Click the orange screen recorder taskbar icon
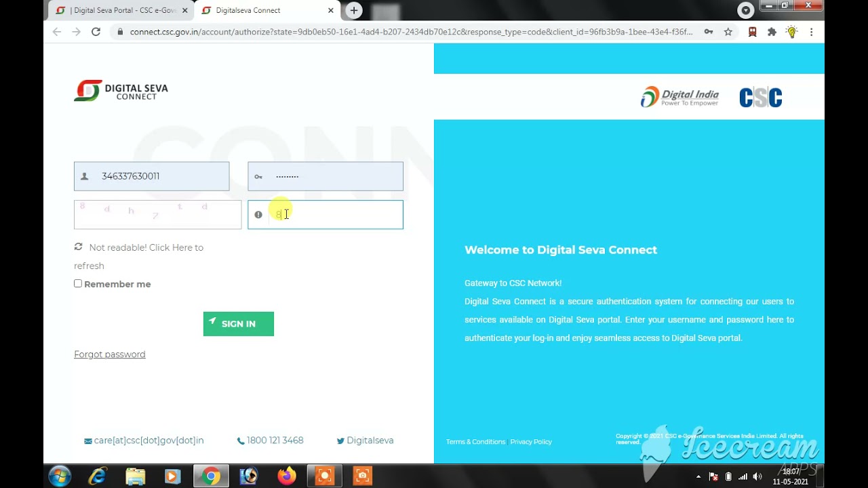Screen dimensions: 868x488 [325, 476]
